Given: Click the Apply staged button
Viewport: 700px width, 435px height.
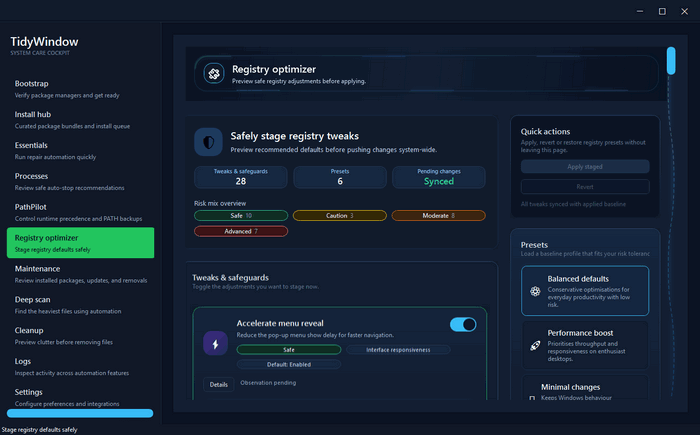Looking at the screenshot, I should click(585, 167).
